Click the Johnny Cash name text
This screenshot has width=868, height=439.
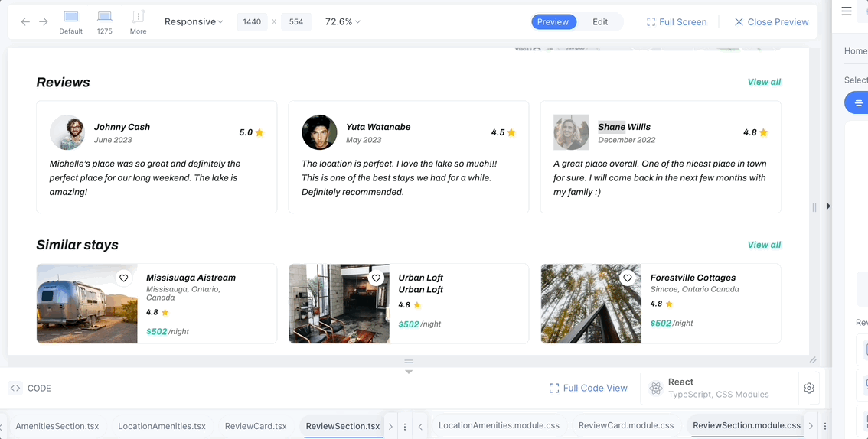click(122, 127)
